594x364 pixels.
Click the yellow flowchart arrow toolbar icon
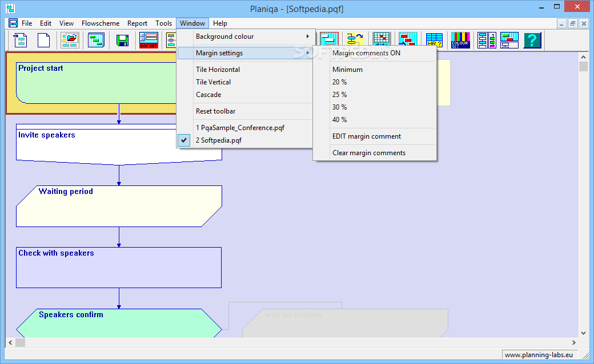[x=355, y=40]
